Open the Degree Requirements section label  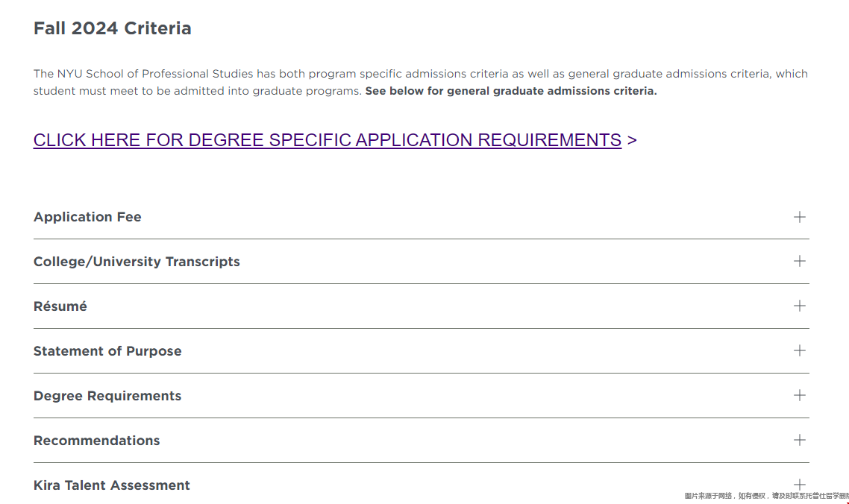[x=107, y=396]
